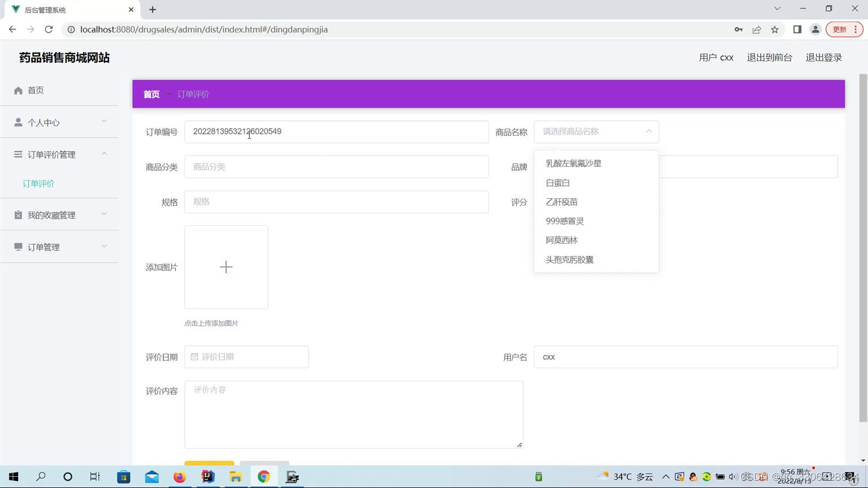Screen dimensions: 868x488
Task: Show hidden system tray icons
Action: coord(666,477)
